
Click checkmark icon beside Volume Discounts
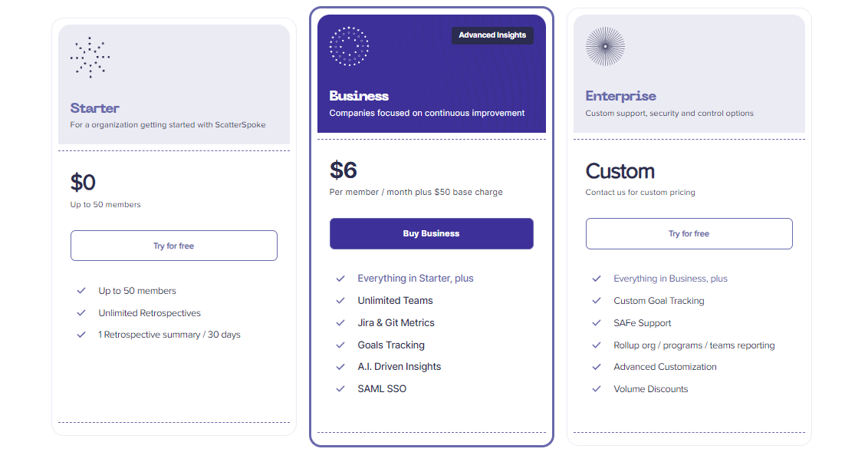click(596, 389)
